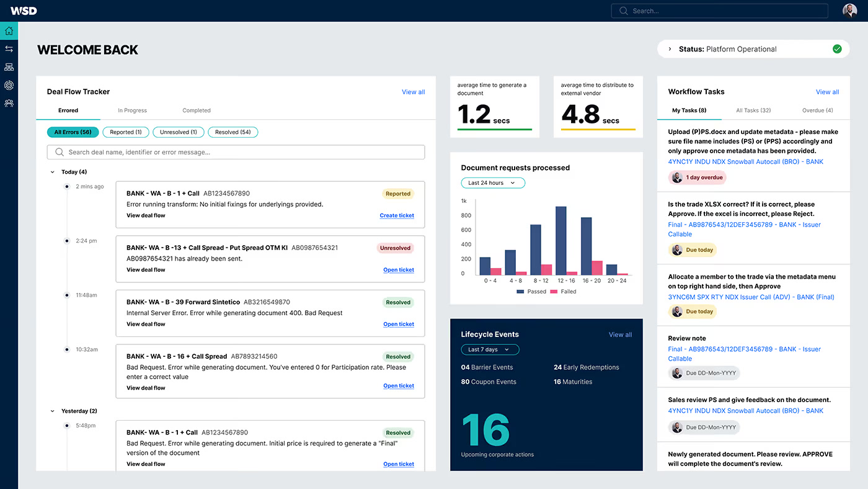Expand the Status Platform Operational chevron
Image resolution: width=868 pixels, height=489 pixels.
(x=670, y=49)
